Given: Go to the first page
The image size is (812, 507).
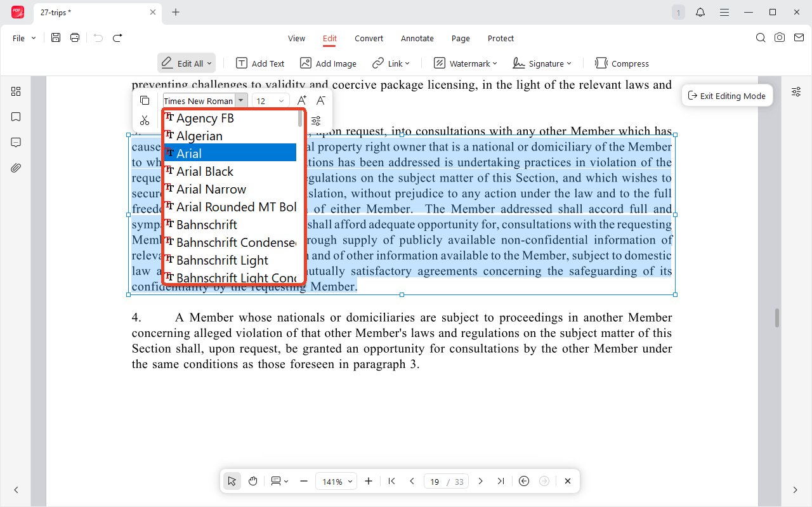Looking at the screenshot, I should click(x=392, y=481).
